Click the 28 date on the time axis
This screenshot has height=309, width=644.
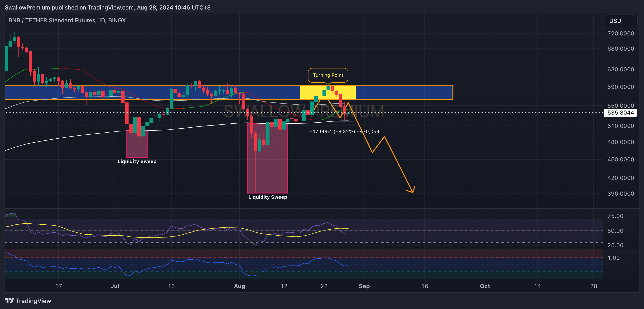click(x=593, y=286)
